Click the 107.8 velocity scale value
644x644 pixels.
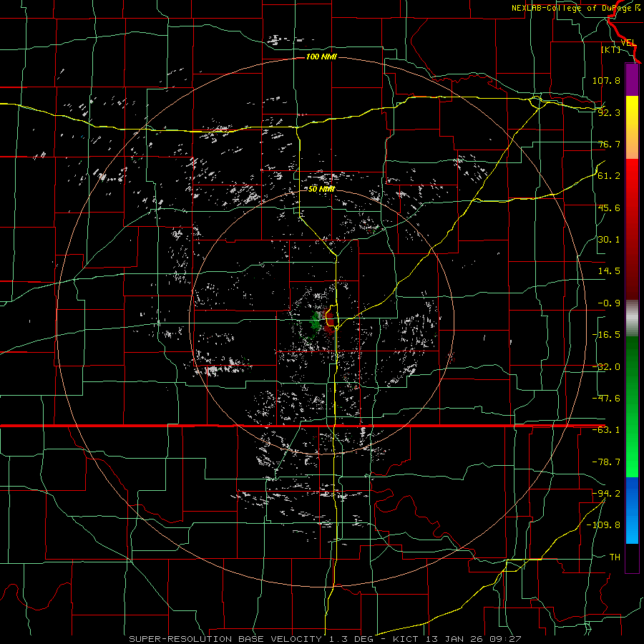[606, 80]
